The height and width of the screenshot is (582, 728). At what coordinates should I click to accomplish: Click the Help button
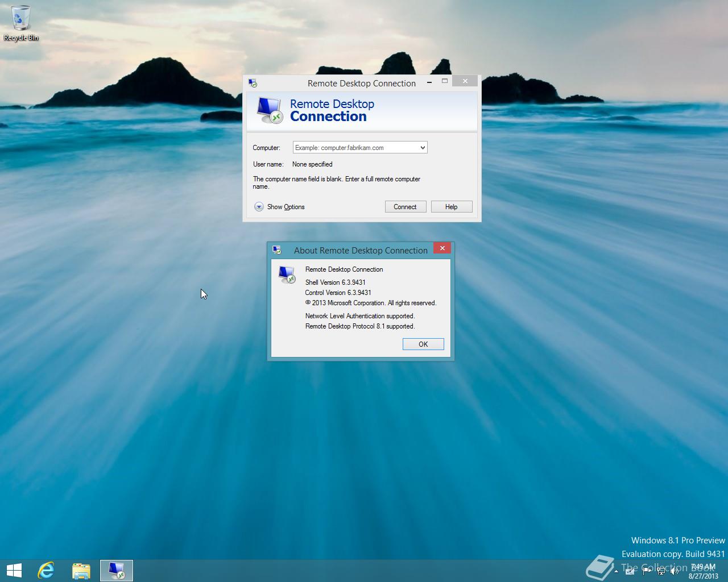coord(451,207)
